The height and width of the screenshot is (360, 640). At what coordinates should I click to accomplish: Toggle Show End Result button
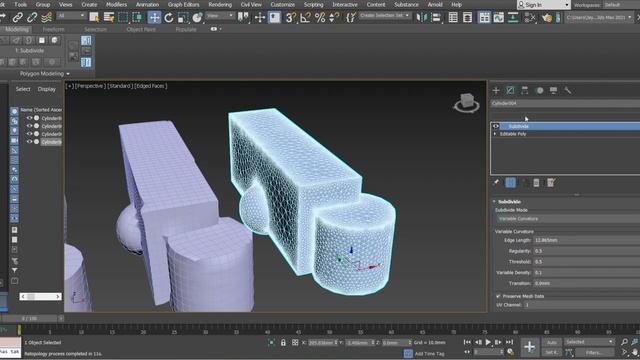pos(510,182)
